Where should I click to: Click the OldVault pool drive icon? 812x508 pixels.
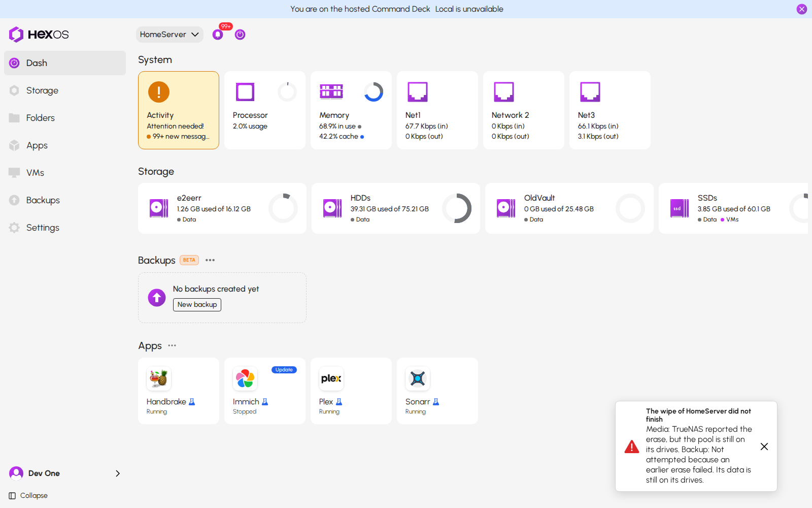506,208
